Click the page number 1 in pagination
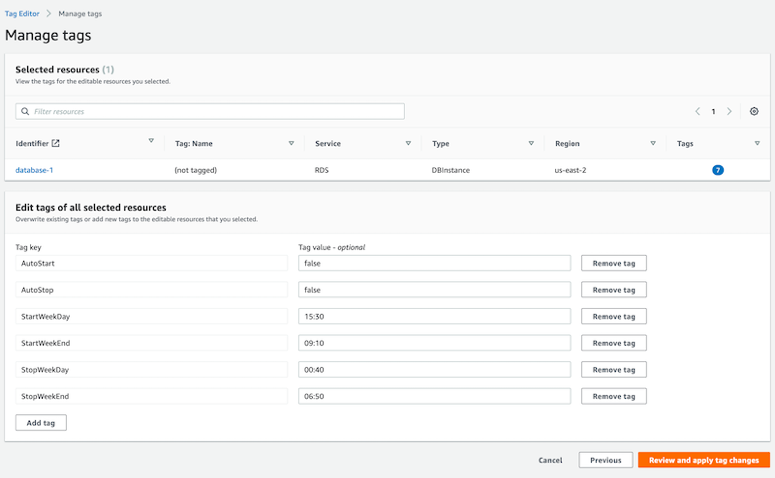This screenshot has height=478, width=775. coord(713,112)
